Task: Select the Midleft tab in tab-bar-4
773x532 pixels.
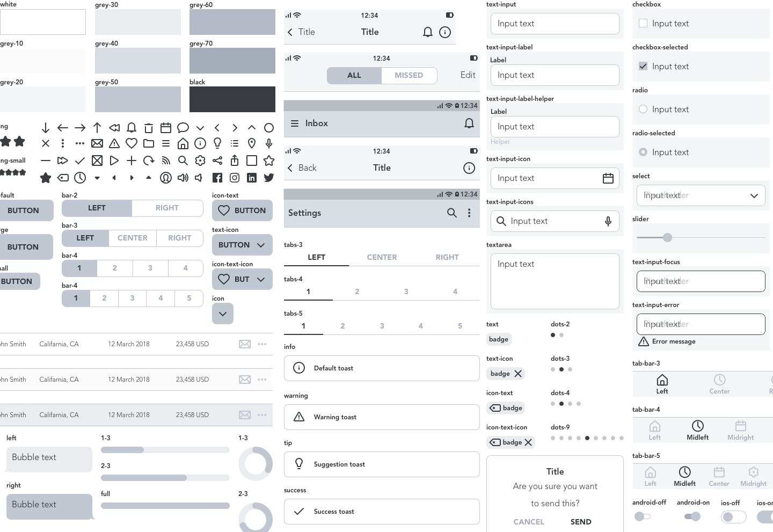Action: (x=697, y=430)
